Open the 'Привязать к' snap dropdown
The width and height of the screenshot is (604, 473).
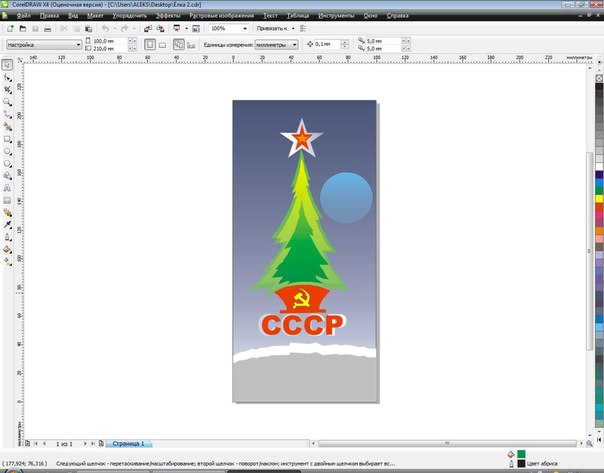click(293, 29)
